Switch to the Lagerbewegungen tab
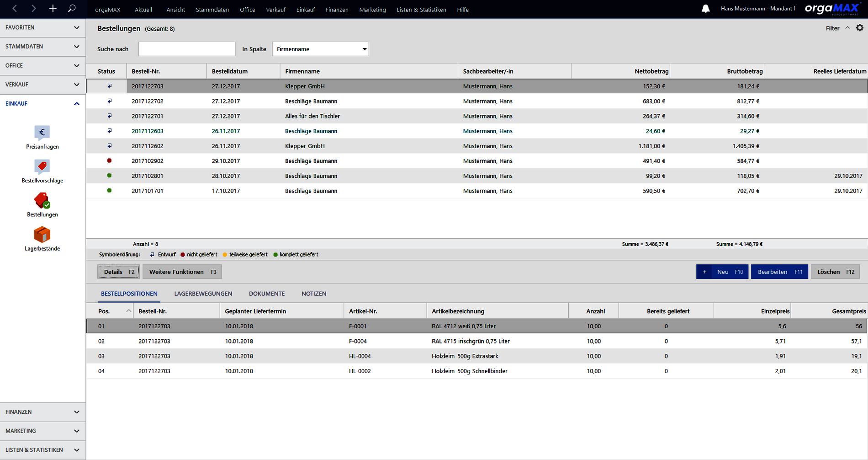868x460 pixels. click(203, 294)
